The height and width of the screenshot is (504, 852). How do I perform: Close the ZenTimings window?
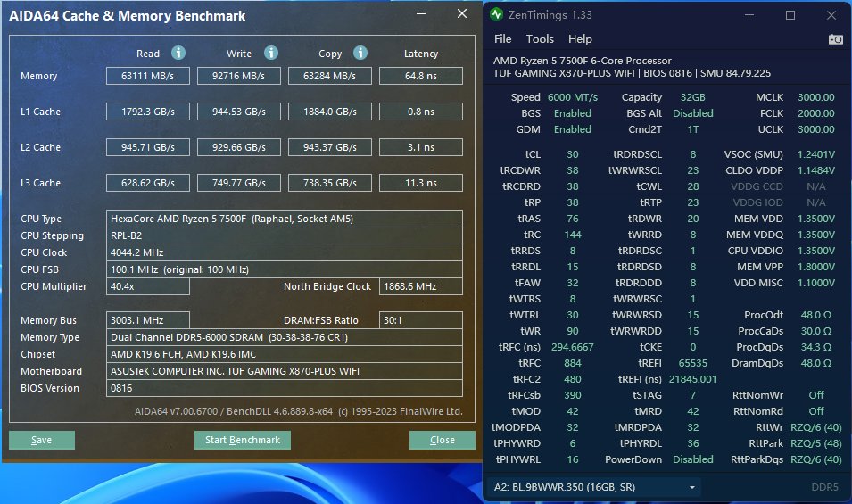831,15
